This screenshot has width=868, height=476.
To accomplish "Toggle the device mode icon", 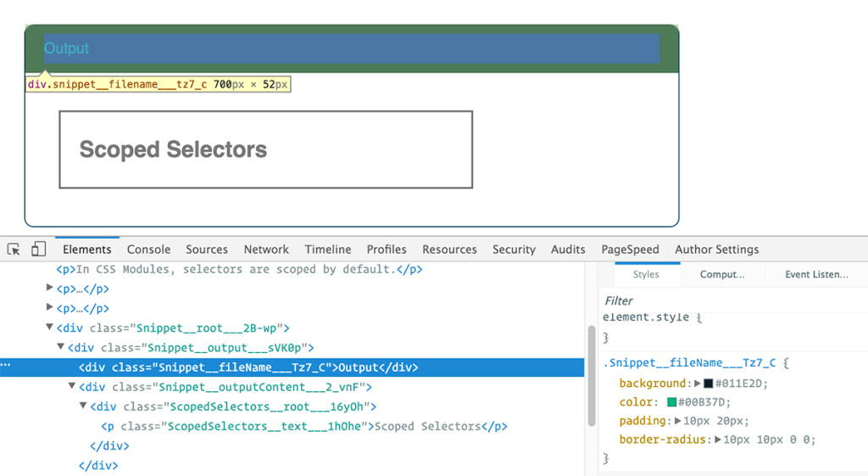I will pos(38,249).
